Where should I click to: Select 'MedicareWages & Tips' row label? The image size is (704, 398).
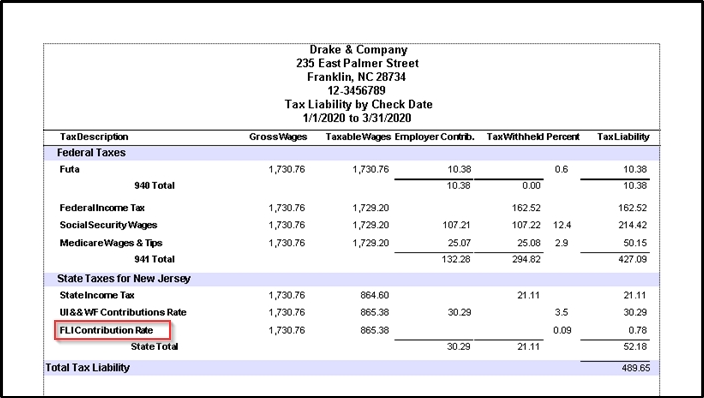click(111, 243)
